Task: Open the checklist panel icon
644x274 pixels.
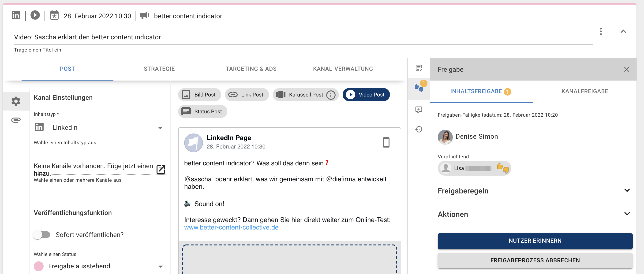Action: point(419,68)
